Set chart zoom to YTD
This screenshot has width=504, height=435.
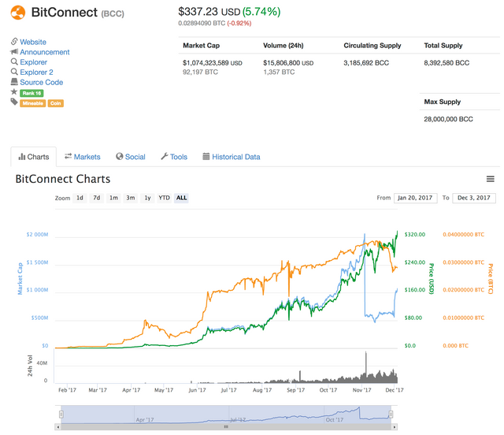165,198
